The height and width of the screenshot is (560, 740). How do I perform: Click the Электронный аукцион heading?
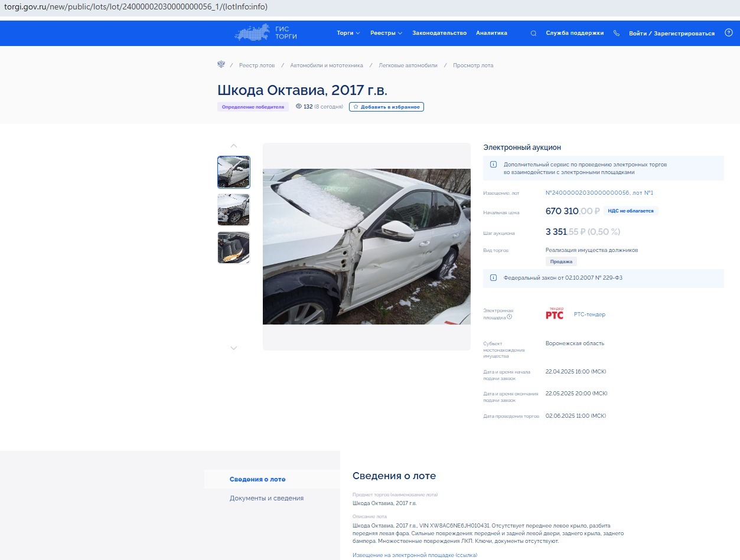click(x=522, y=148)
